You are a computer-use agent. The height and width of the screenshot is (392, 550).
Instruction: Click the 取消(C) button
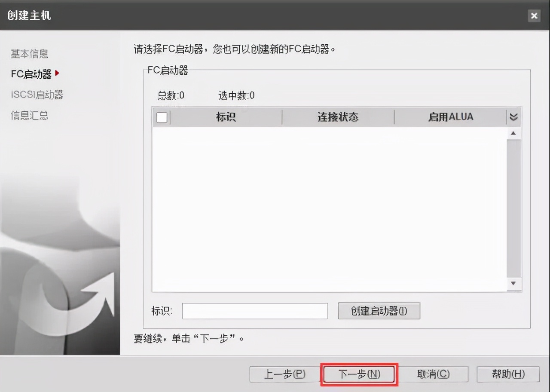tap(434, 374)
